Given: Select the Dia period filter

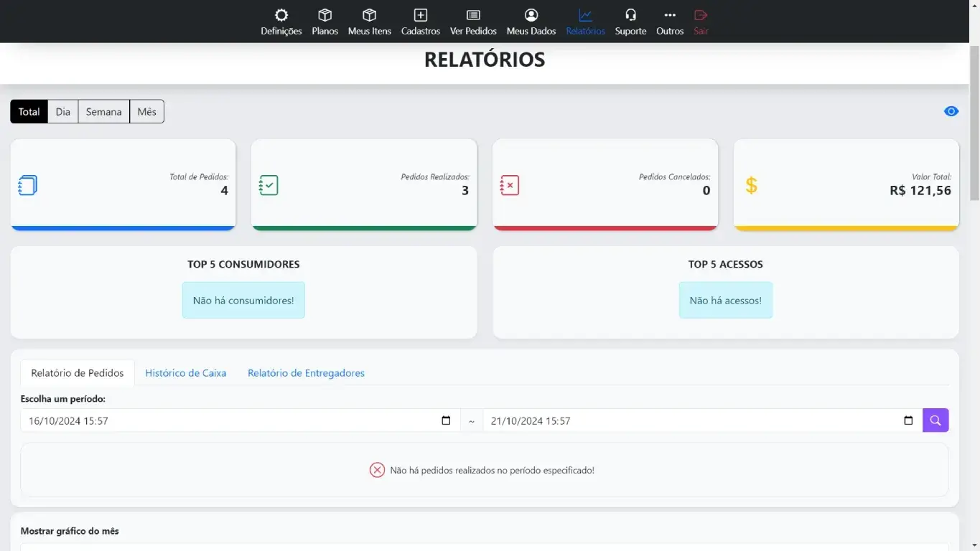Looking at the screenshot, I should click(63, 112).
